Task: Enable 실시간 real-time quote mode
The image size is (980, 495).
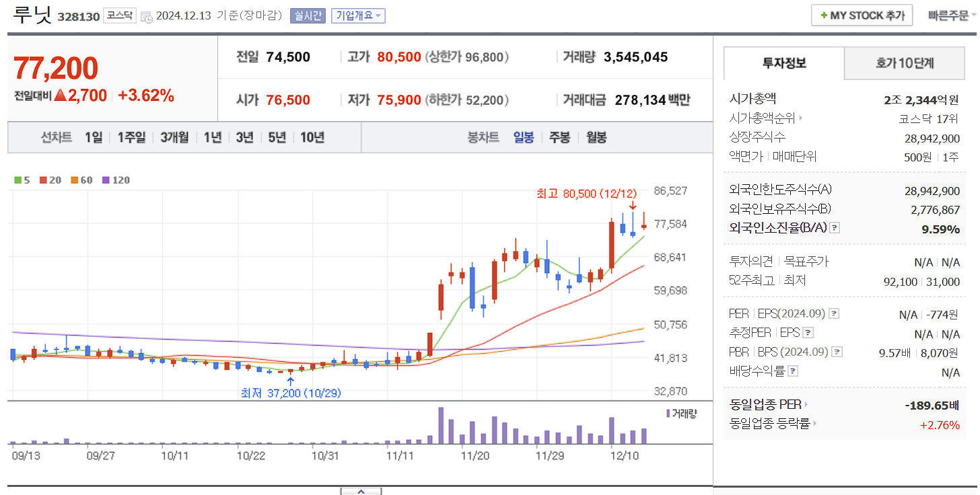Action: pyautogui.click(x=309, y=15)
